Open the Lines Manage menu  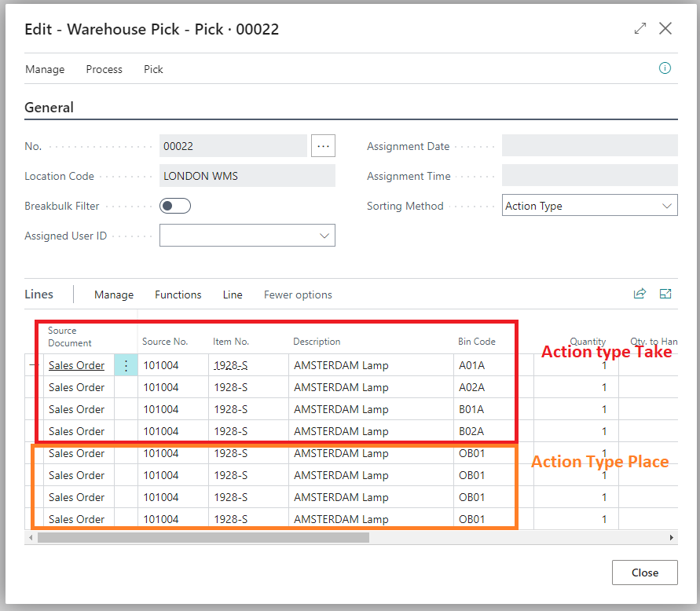(x=114, y=295)
